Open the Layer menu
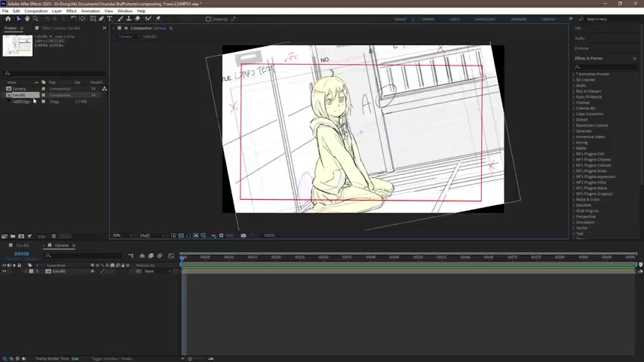Screen dimensions: 644x362 pos(57,11)
